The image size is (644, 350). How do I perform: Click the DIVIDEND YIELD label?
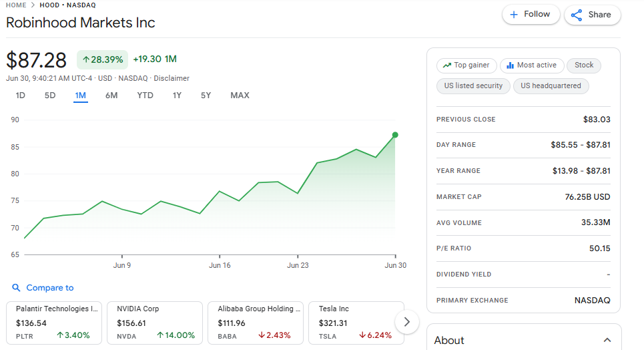click(x=464, y=275)
